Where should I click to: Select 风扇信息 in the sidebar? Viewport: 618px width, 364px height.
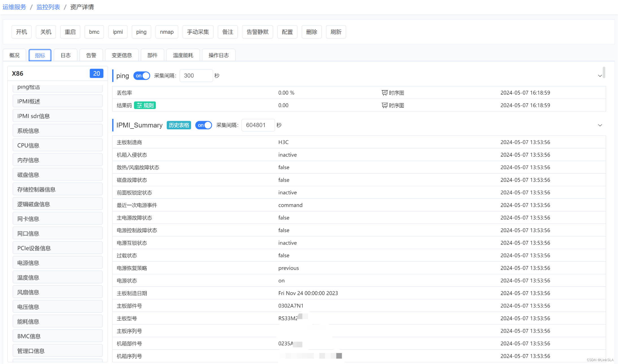57,292
